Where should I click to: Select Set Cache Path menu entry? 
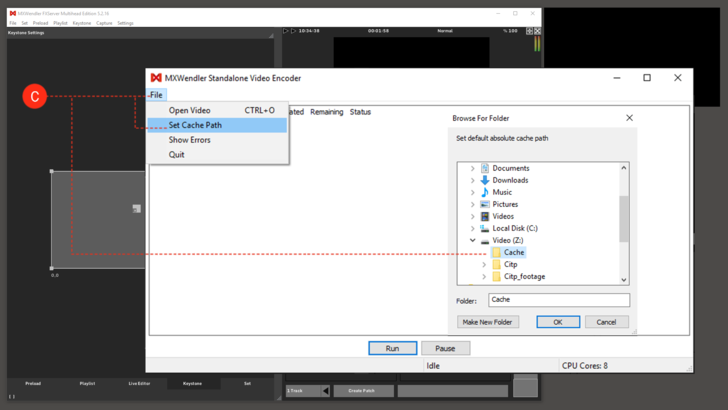point(217,125)
